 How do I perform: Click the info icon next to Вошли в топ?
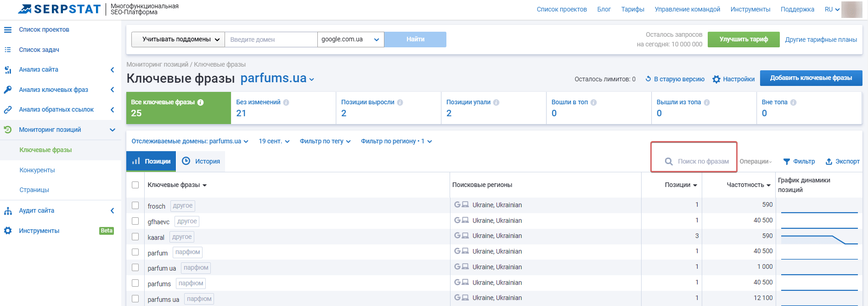[x=594, y=102]
